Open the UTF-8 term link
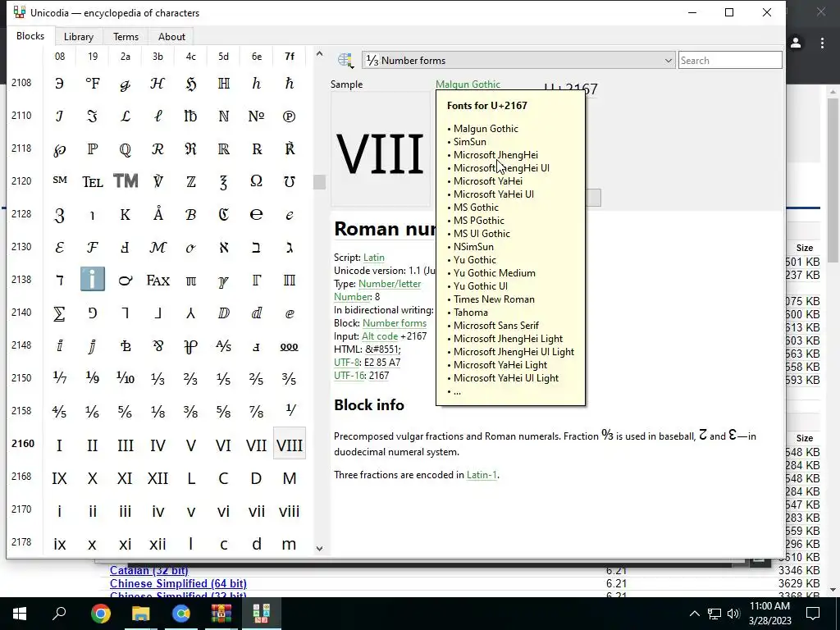Screen dimensions: 840x630 tap(347, 362)
